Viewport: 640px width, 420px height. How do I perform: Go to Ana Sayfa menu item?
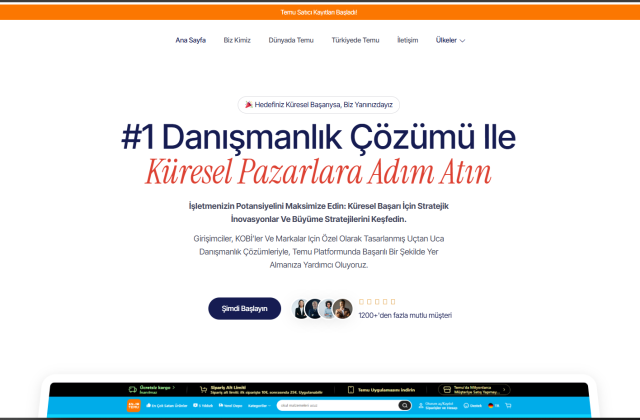click(x=190, y=40)
